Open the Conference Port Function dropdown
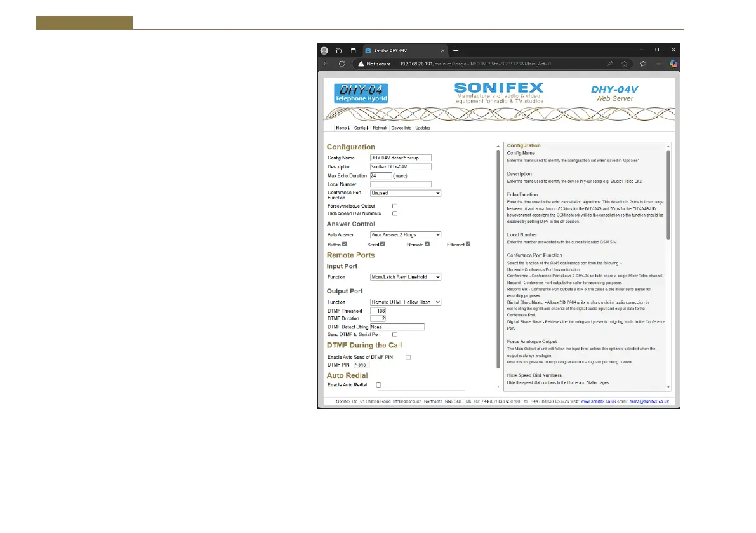Viewport: 756px width, 533px height. pos(405,192)
